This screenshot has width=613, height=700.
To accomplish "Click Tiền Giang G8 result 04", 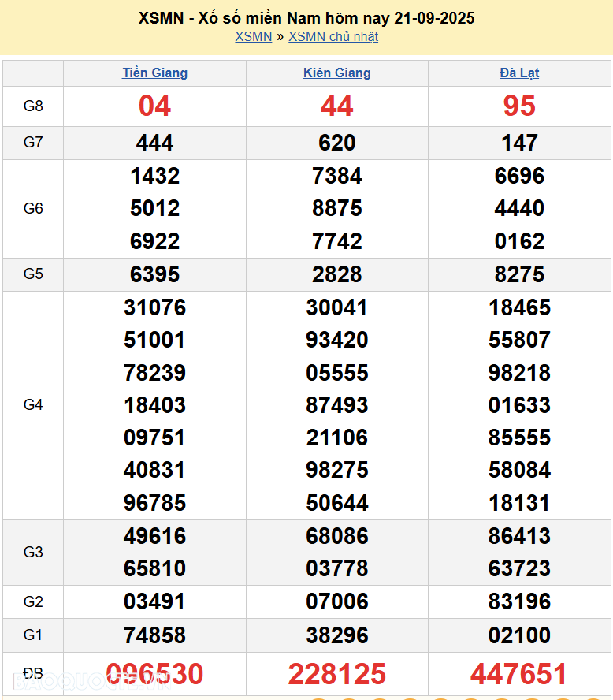I will (154, 106).
